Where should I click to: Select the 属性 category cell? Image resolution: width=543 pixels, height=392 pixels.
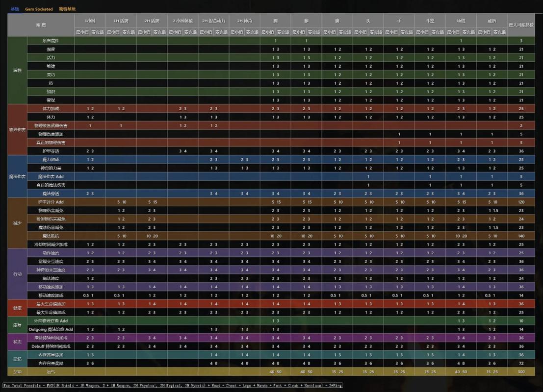17,70
